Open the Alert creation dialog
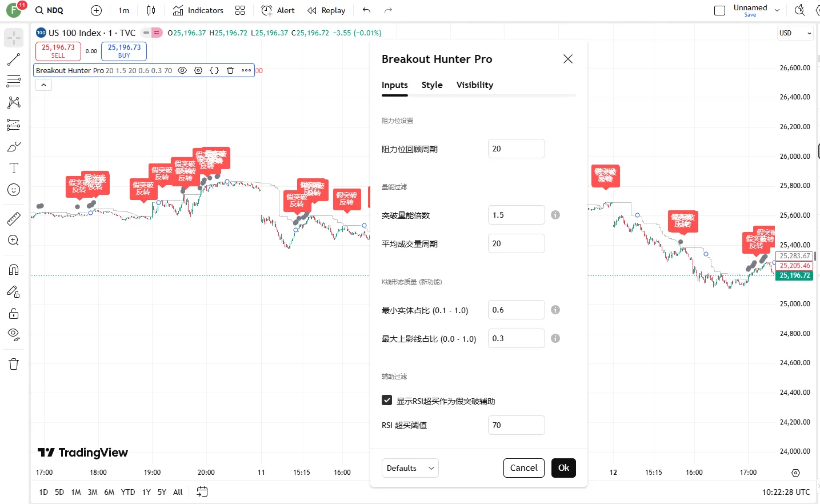 pos(278,10)
